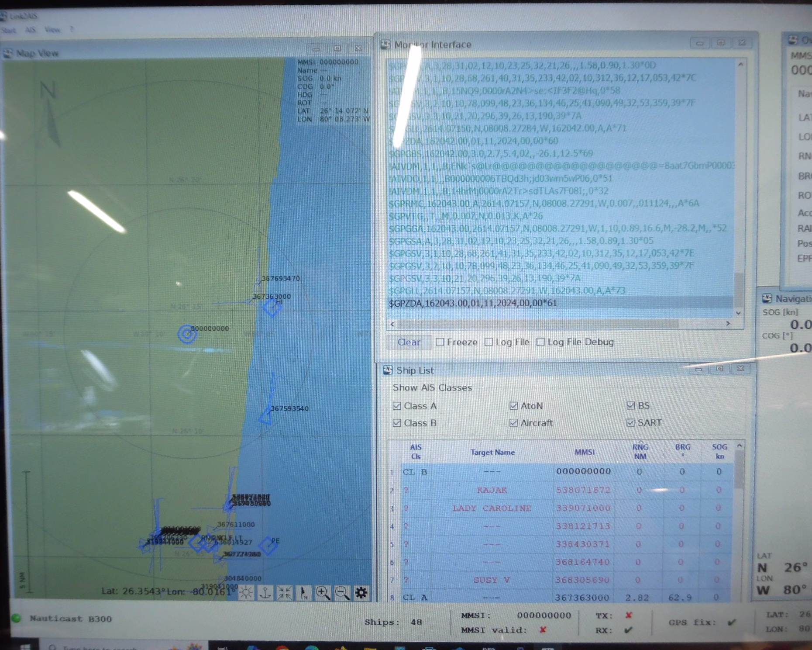Click the PE diamond marker on map
The height and width of the screenshot is (650, 812).
tap(267, 546)
